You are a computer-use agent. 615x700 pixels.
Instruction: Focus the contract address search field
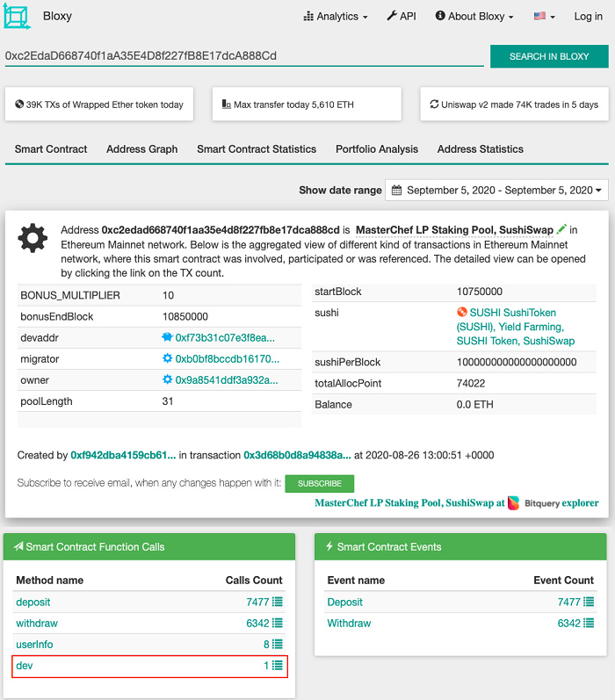tap(244, 56)
